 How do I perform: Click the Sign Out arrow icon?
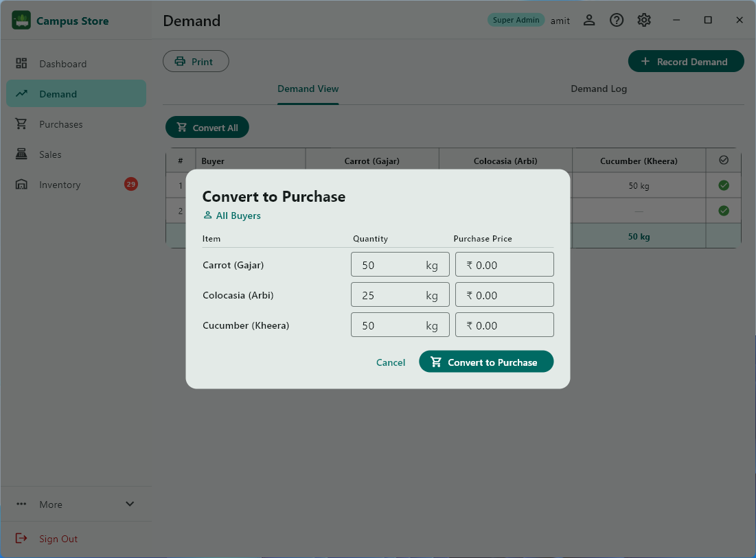pos(21,538)
